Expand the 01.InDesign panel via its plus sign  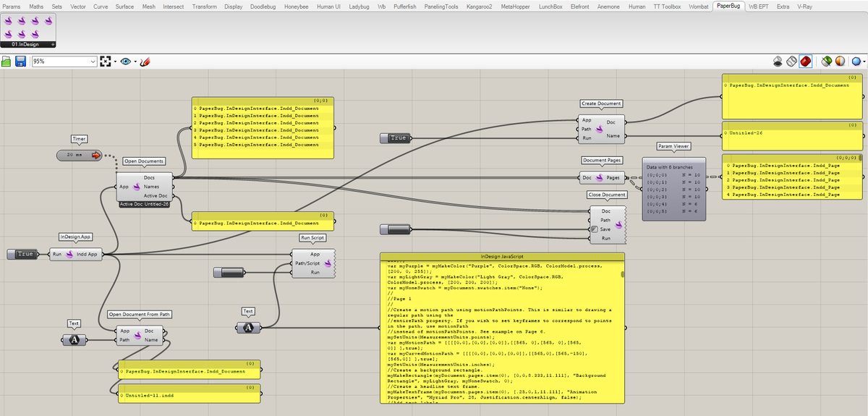pos(53,44)
